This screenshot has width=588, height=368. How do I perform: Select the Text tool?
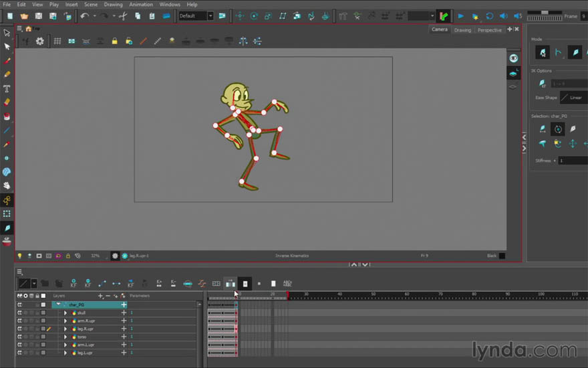tap(7, 88)
